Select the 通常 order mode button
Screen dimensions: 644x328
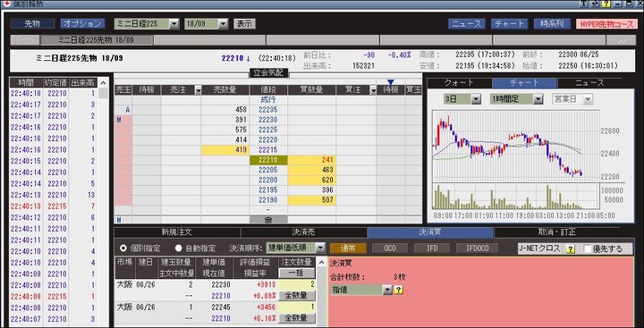(348, 248)
